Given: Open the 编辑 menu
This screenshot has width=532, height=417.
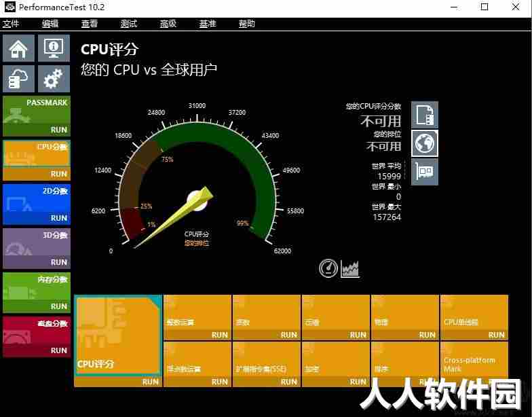Looking at the screenshot, I should [50, 24].
